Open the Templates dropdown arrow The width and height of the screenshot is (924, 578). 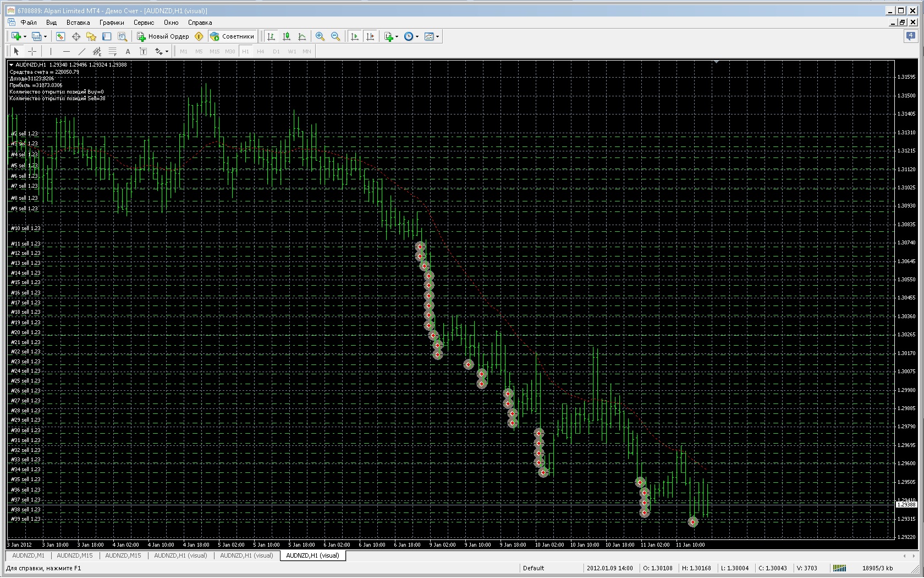point(437,37)
